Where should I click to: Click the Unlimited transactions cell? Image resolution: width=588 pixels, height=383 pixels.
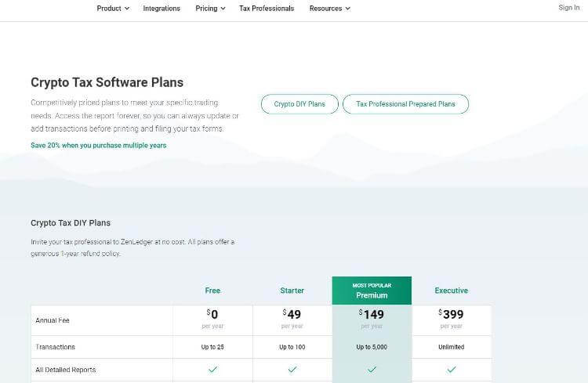click(x=451, y=347)
